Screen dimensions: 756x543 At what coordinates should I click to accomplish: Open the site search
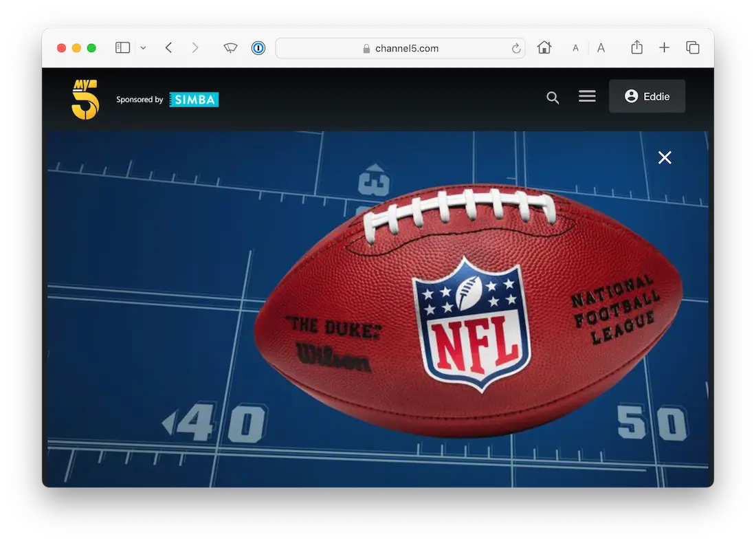tap(553, 98)
